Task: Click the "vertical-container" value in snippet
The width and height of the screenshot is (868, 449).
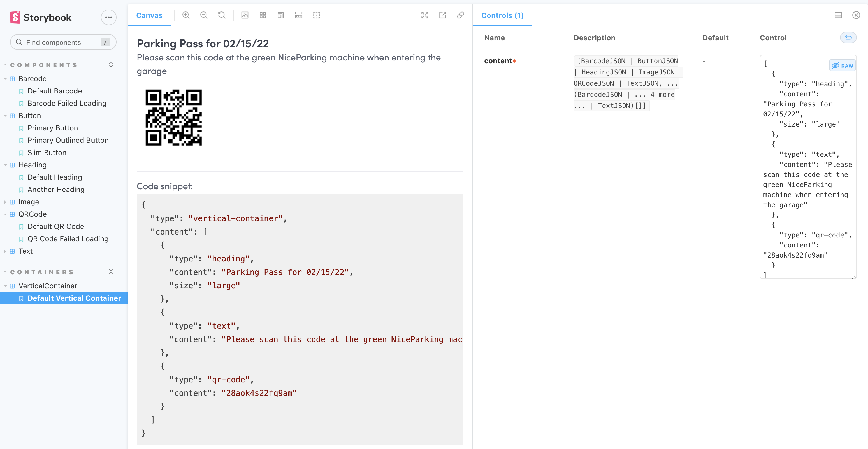Action: 235,218
